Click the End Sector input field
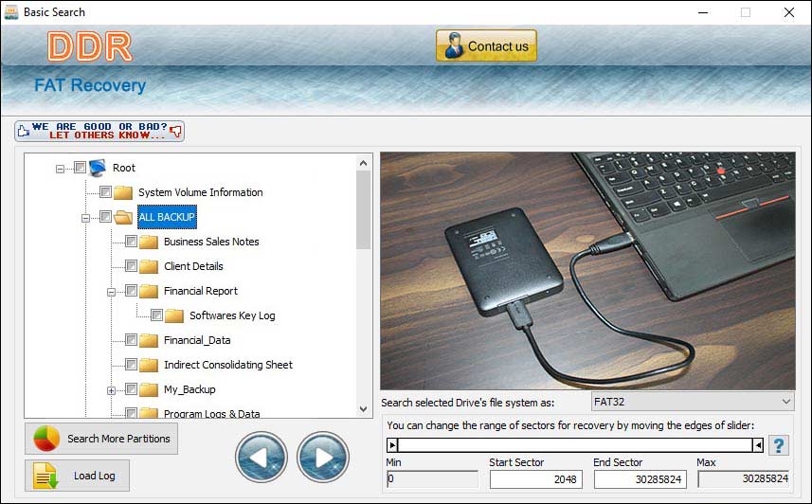Viewport: 812px width, 504px height. coord(641,479)
